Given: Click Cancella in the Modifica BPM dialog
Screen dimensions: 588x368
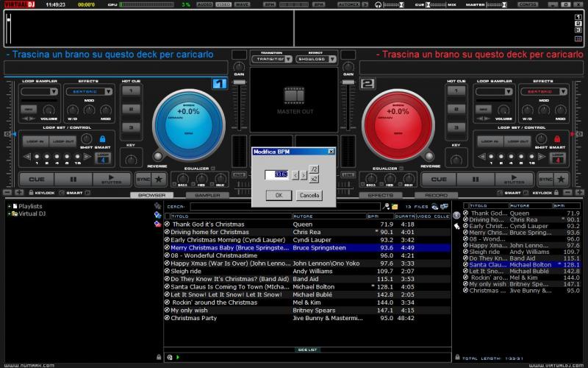Looking at the screenshot, I should [309, 195].
